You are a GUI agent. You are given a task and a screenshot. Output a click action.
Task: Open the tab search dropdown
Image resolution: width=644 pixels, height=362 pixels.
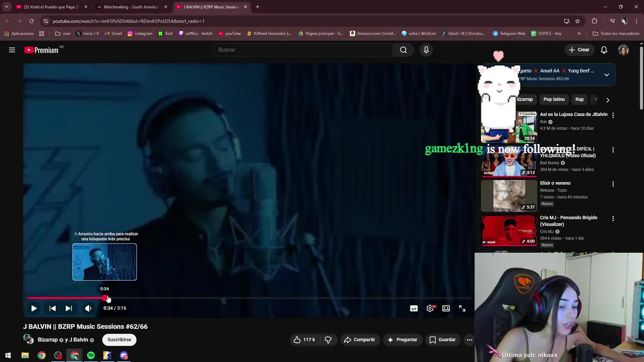click(x=7, y=7)
